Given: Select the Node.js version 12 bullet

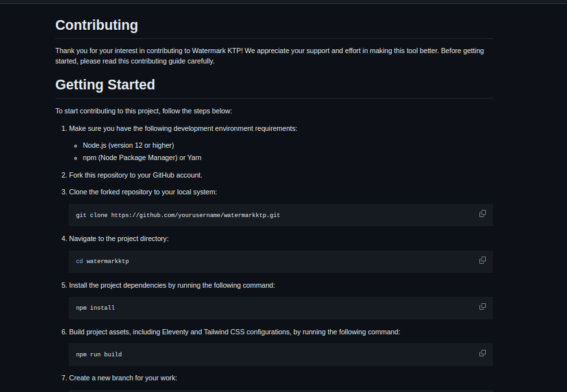Looking at the screenshot, I should coord(128,145).
